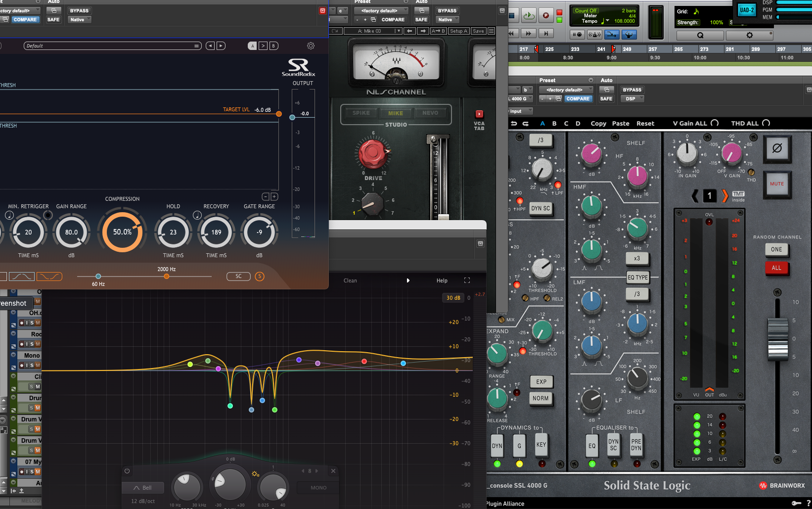The height and width of the screenshot is (509, 812).
Task: Open SoundRadix plugin settings gear
Action: point(311,46)
